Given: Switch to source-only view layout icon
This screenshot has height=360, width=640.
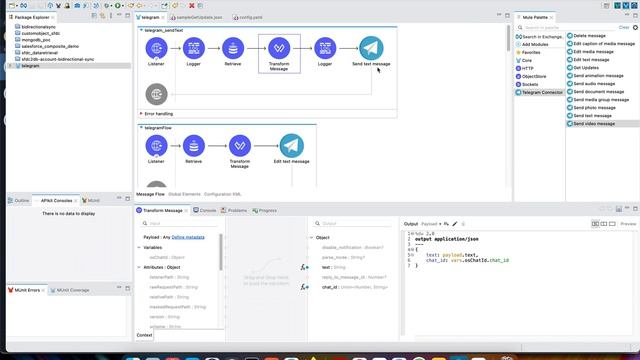Looking at the screenshot, I should (x=612, y=224).
